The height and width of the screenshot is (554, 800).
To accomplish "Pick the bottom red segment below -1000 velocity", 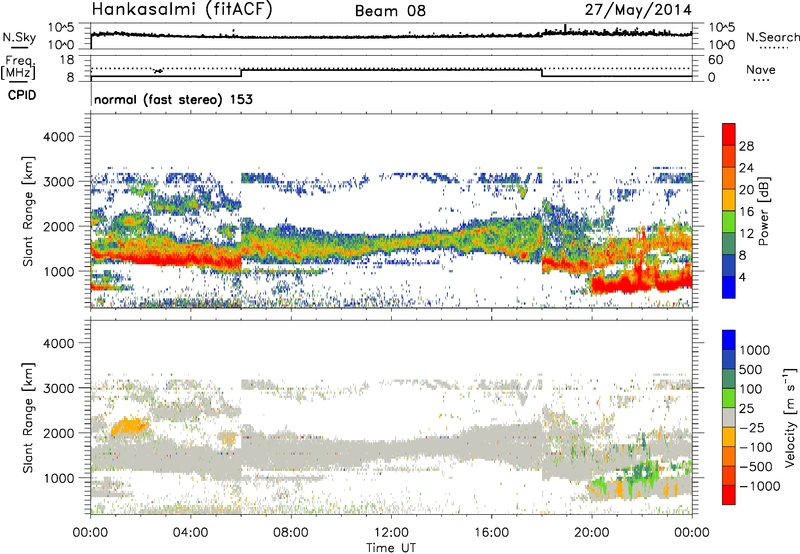I will 729,495.
